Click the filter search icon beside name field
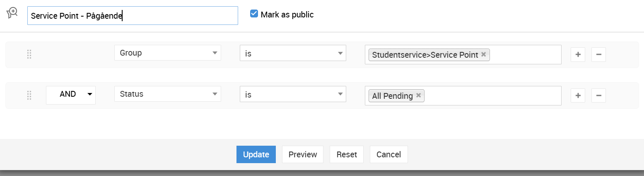 [12, 13]
